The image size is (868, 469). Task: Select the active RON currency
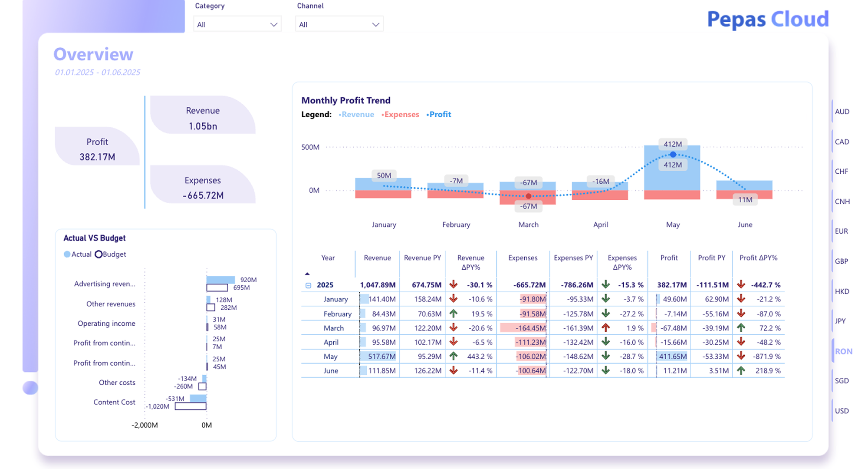pyautogui.click(x=843, y=351)
